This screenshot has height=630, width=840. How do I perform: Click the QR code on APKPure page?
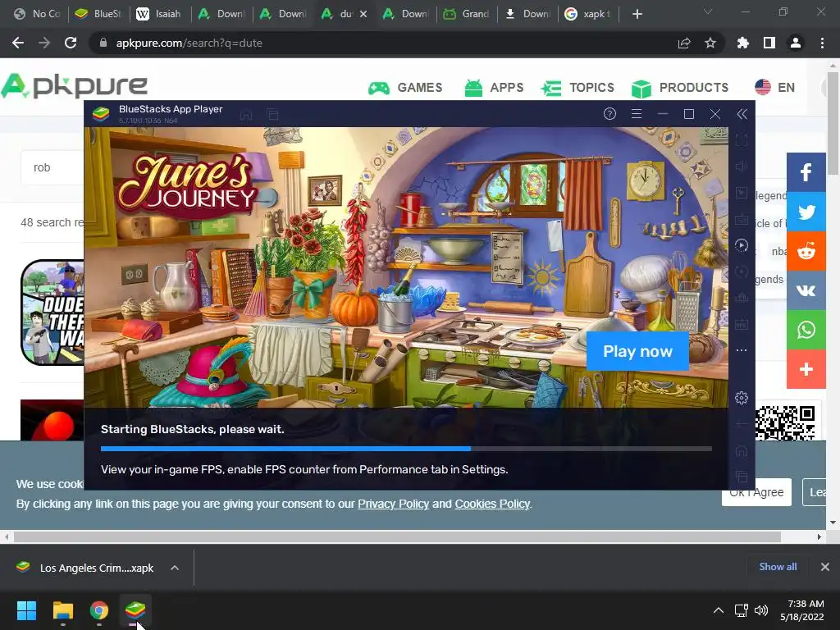(785, 422)
